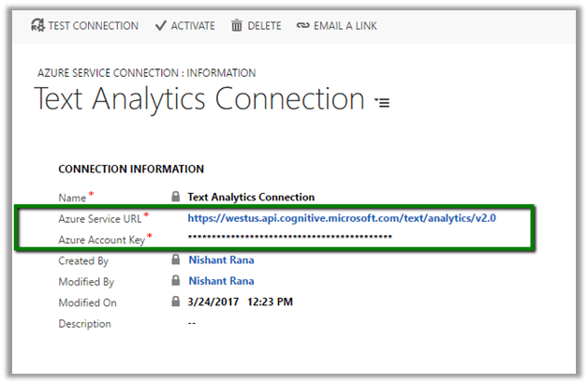Click the Test Connection icon

click(37, 26)
